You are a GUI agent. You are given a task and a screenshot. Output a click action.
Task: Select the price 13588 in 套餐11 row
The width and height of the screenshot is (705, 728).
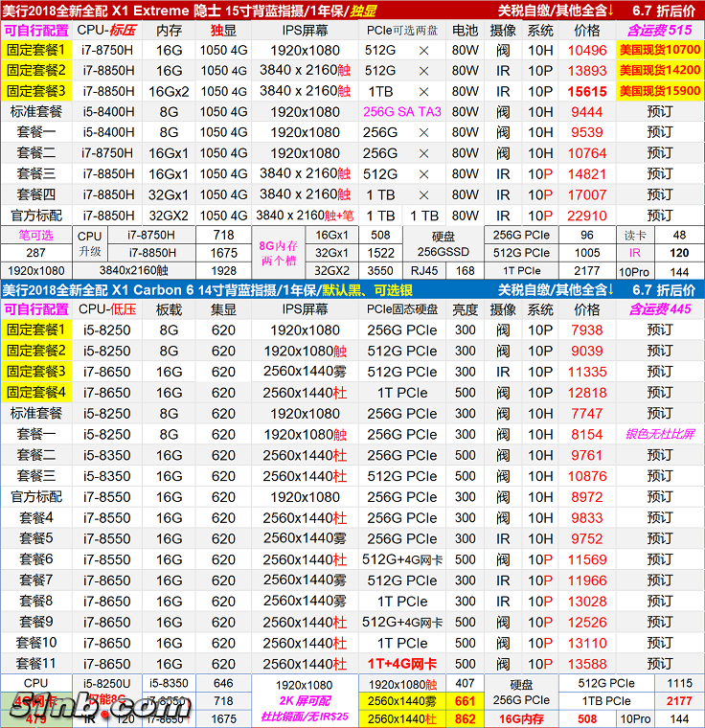click(587, 665)
